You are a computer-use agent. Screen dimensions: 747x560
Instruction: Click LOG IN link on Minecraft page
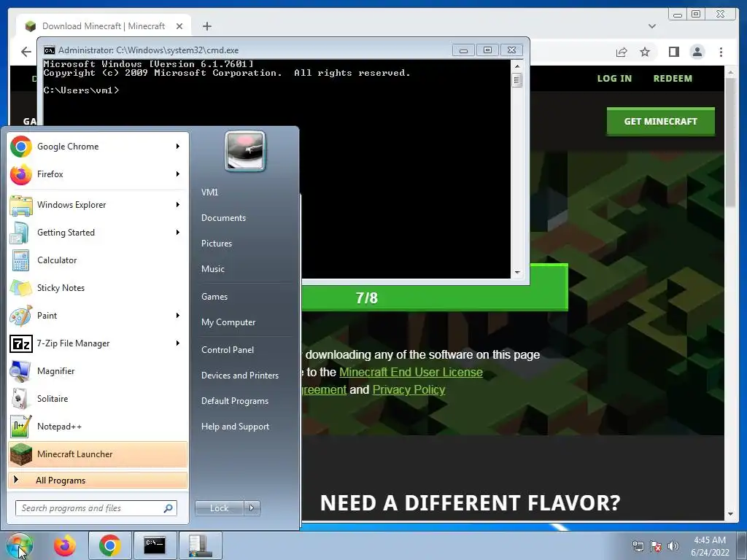pyautogui.click(x=614, y=79)
